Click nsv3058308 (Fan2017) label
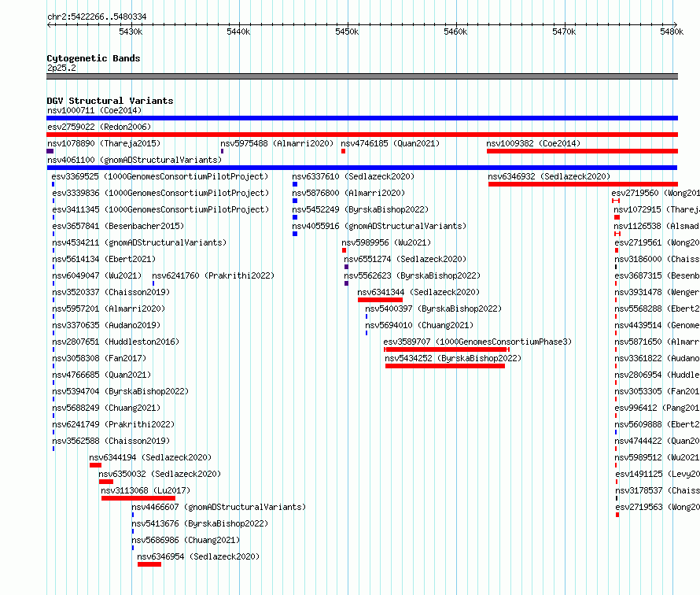Screen dimensions: 700x595 pos(99,358)
